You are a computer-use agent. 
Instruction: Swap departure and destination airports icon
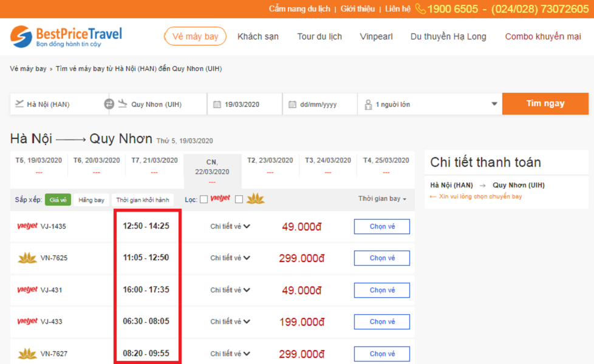coord(109,104)
